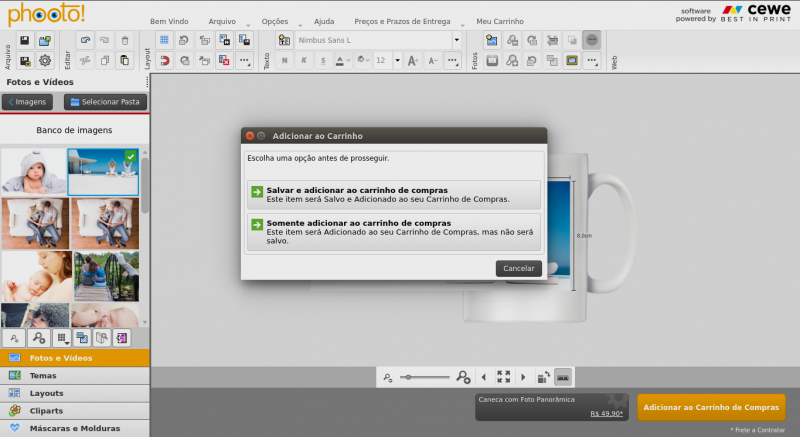
Task: Open the Opções menu
Action: 275,21
